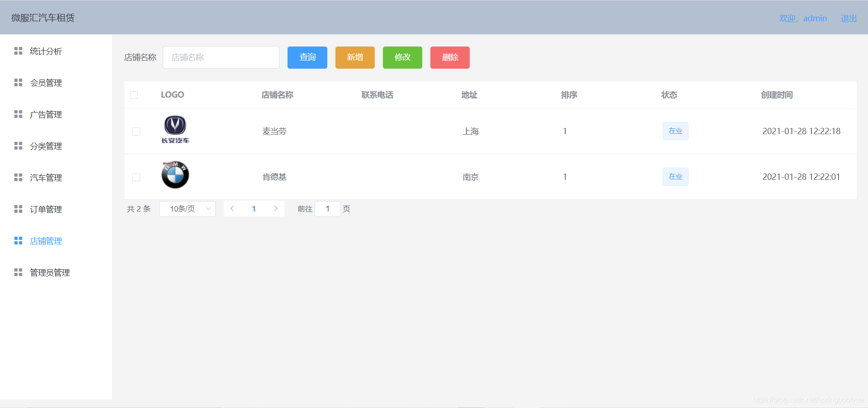Click the 南京 address cell
This screenshot has width=868, height=408.
471,177
